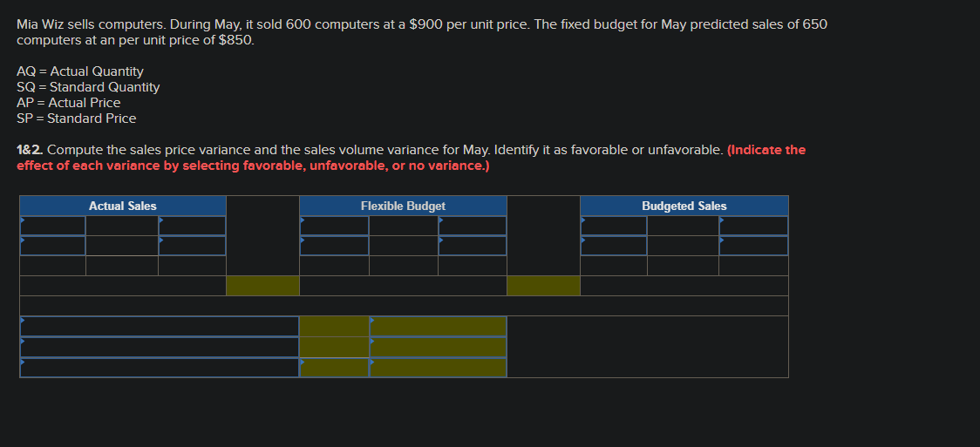The height and width of the screenshot is (447, 980).
Task: Open third yellow variance amount dropdown in lower section
Action: point(335,367)
